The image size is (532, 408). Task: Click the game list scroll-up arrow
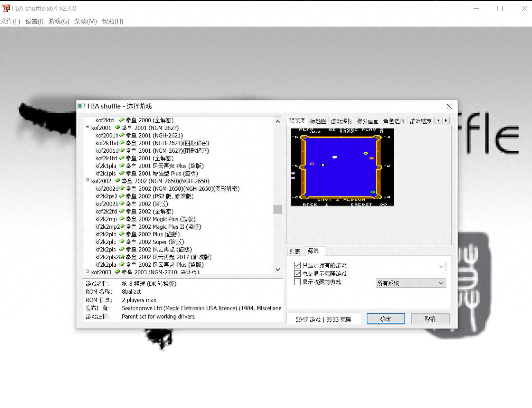278,121
